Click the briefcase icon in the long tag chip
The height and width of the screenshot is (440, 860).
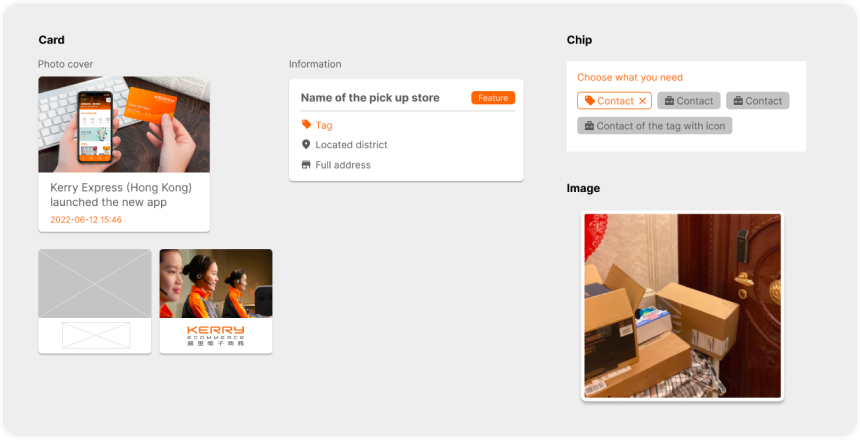click(589, 126)
